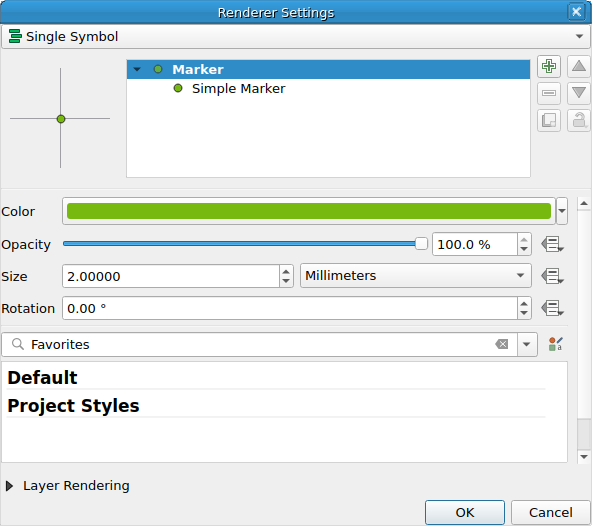The image size is (592, 526).
Task: Click the scrollbar up arrow
Action: click(x=584, y=204)
